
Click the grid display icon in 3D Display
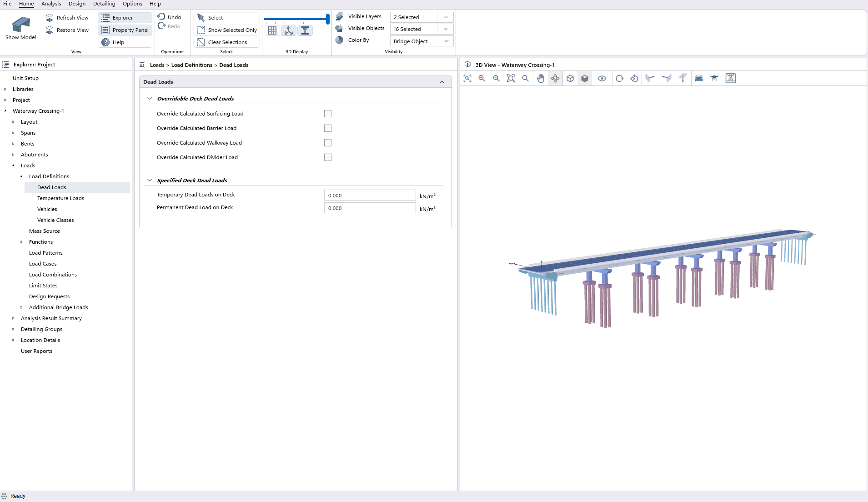[272, 30]
